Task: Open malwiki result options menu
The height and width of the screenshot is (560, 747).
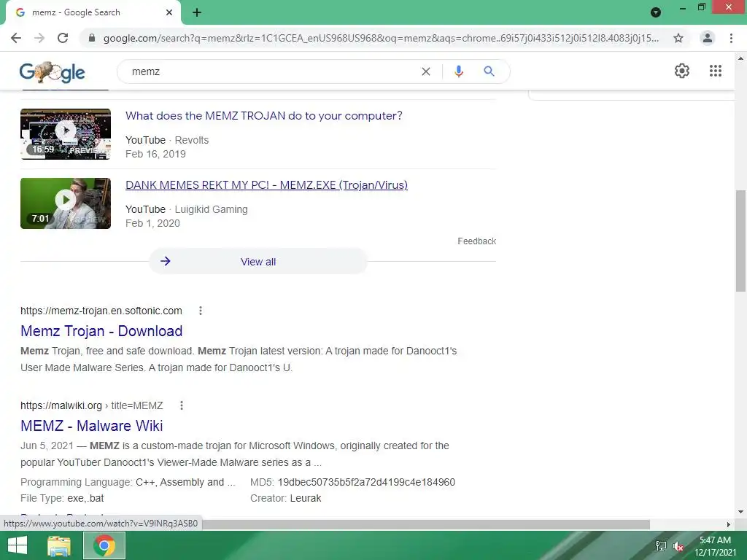Action: click(x=182, y=405)
